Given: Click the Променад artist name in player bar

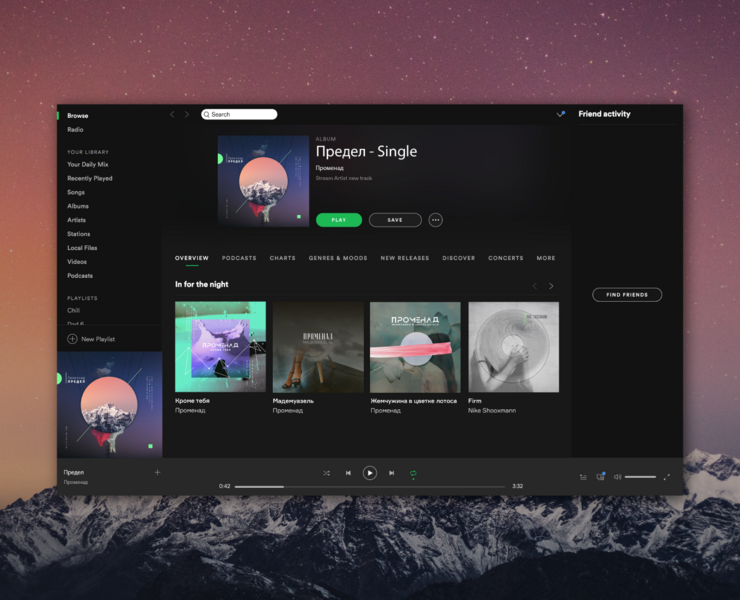Looking at the screenshot, I should (x=76, y=482).
